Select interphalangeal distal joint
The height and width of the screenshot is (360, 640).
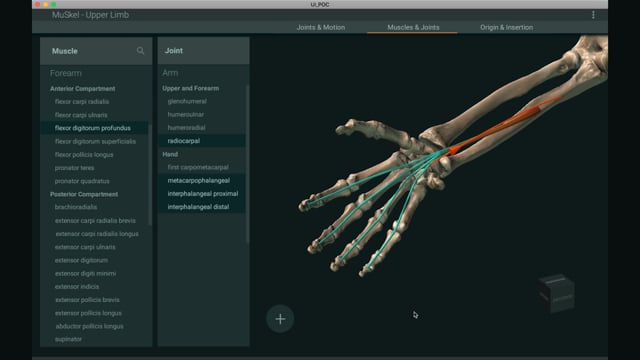202,207
